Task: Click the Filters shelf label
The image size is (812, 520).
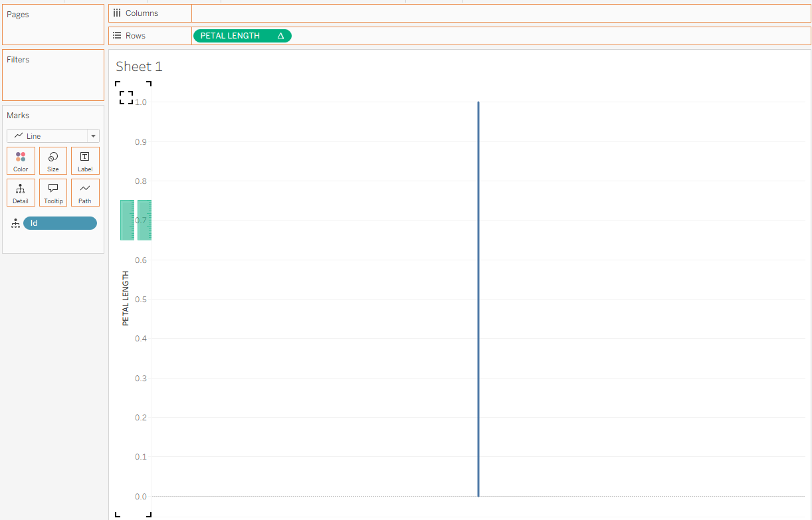Action: point(18,60)
